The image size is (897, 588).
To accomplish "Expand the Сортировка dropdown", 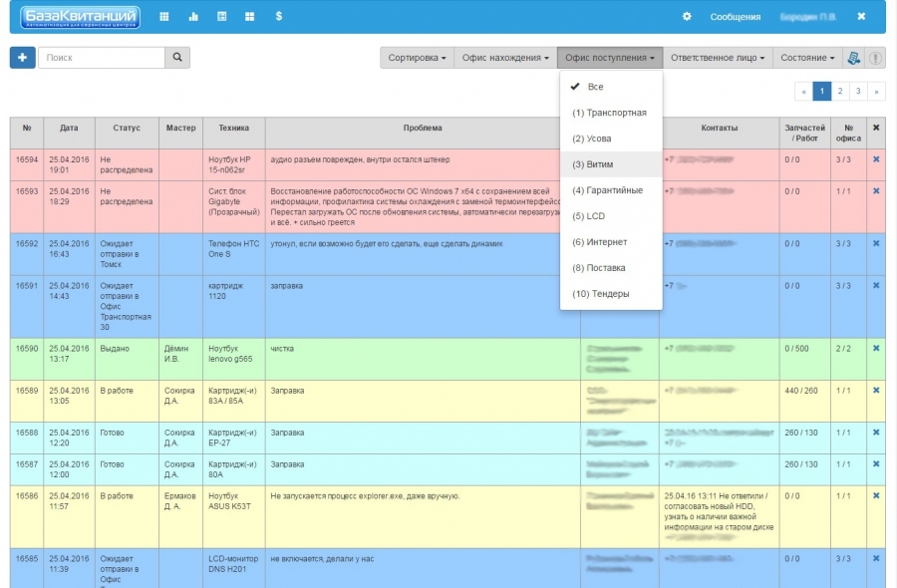I will tap(417, 58).
